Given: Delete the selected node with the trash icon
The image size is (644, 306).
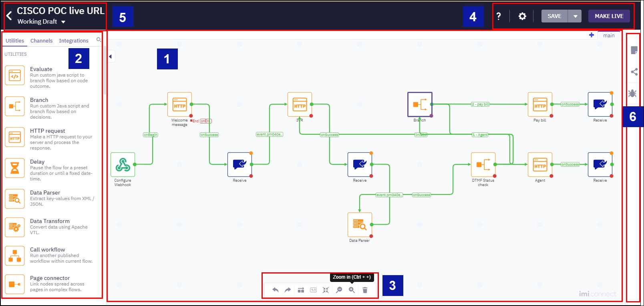Looking at the screenshot, I should pyautogui.click(x=365, y=290).
